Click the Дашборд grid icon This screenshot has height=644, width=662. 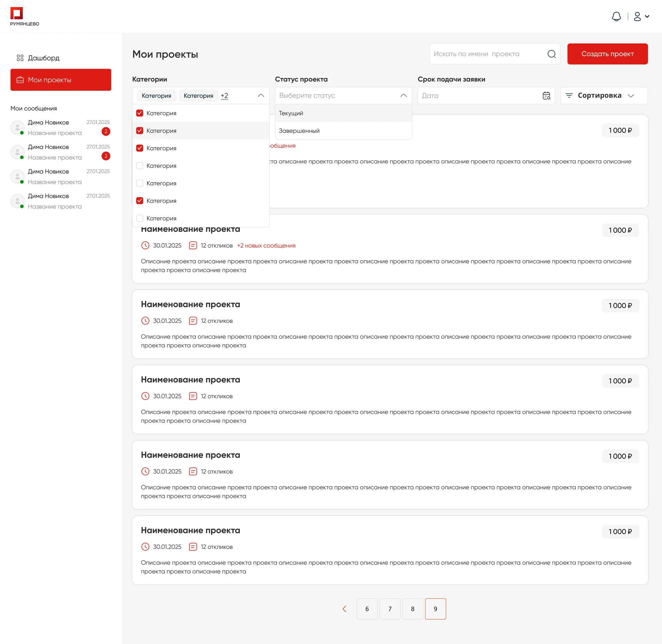[20, 58]
